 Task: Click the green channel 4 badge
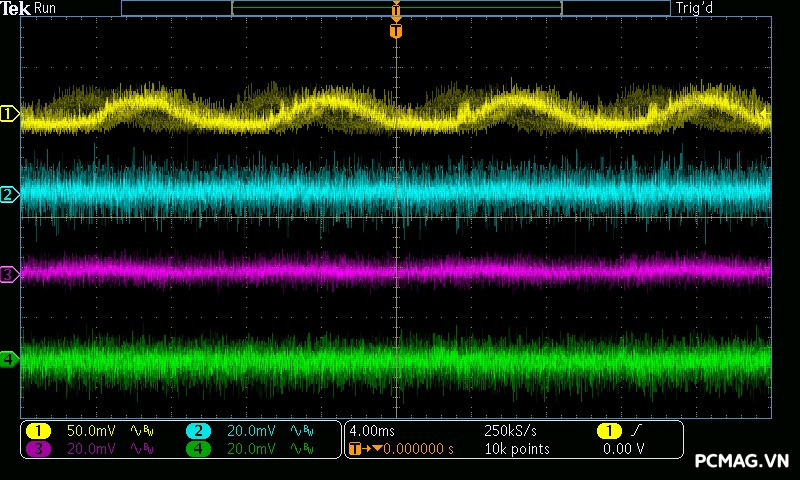point(198,450)
